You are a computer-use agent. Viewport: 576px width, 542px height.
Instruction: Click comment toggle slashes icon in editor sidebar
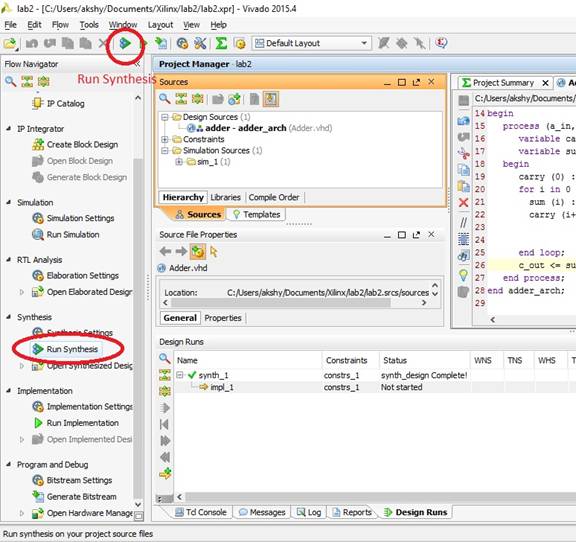(x=464, y=222)
